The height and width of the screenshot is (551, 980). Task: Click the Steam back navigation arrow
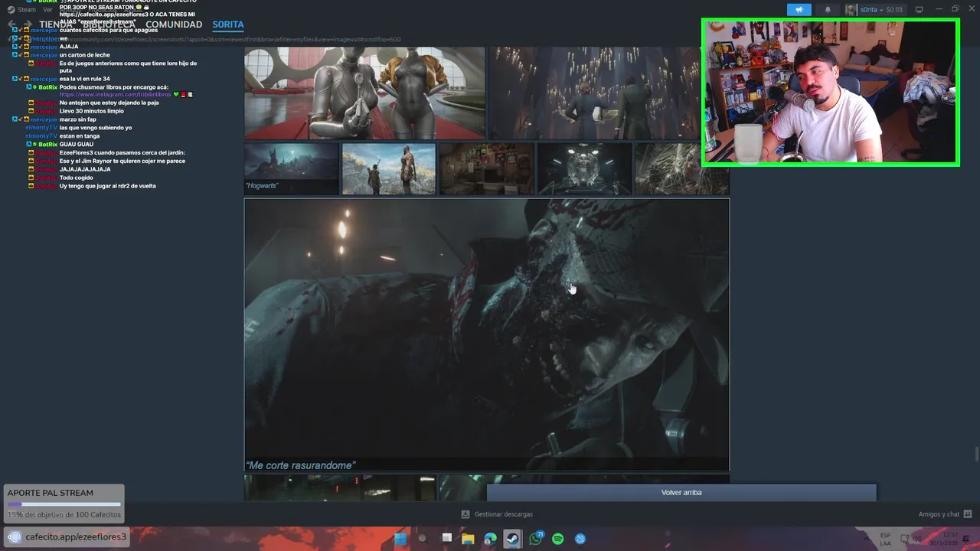pos(11,24)
